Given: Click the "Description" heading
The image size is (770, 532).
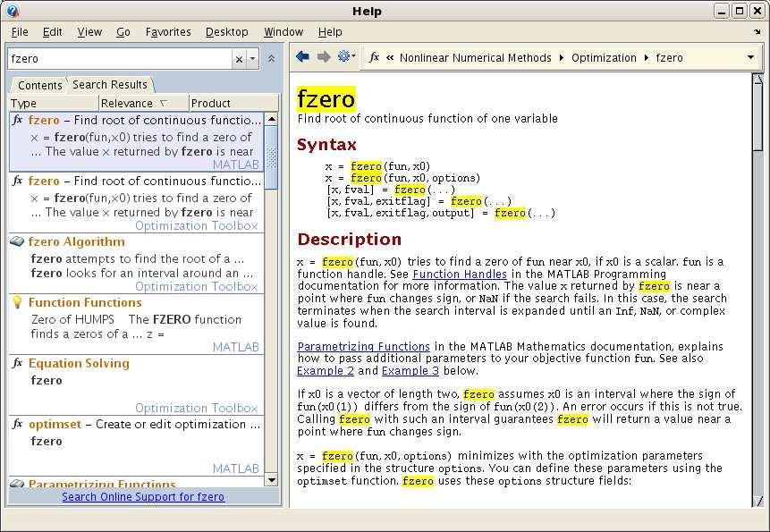Looking at the screenshot, I should click(x=349, y=240).
